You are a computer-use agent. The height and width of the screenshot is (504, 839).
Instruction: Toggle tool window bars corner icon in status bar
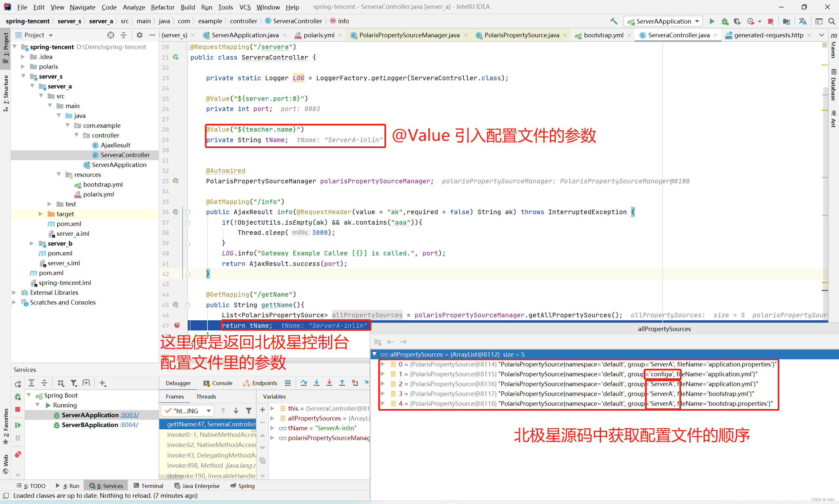6,495
